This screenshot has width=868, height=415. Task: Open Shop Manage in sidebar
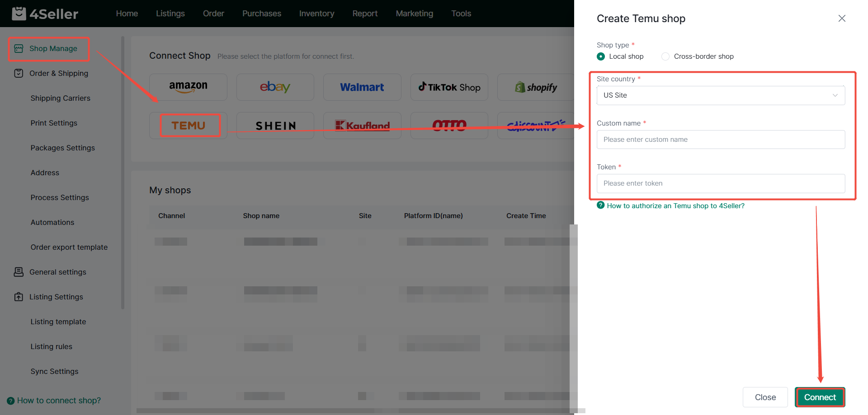(x=53, y=48)
